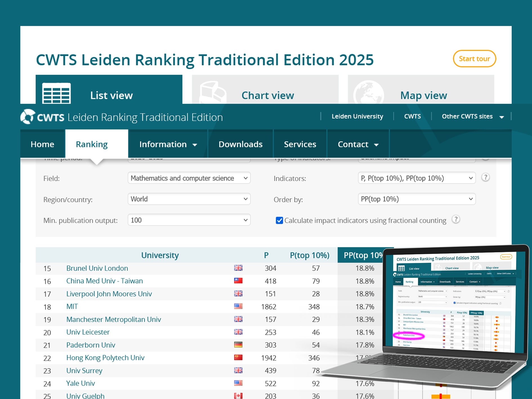Click the German flag beside Paderborn Univ
This screenshot has height=399, width=532.
[238, 345]
